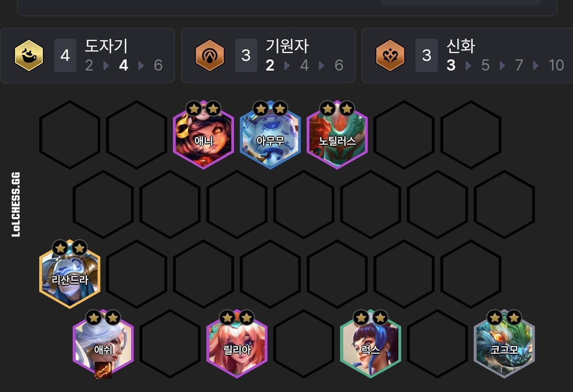573x392 pixels.
Task: Click the 신화 trait name label
Action: tap(461, 46)
